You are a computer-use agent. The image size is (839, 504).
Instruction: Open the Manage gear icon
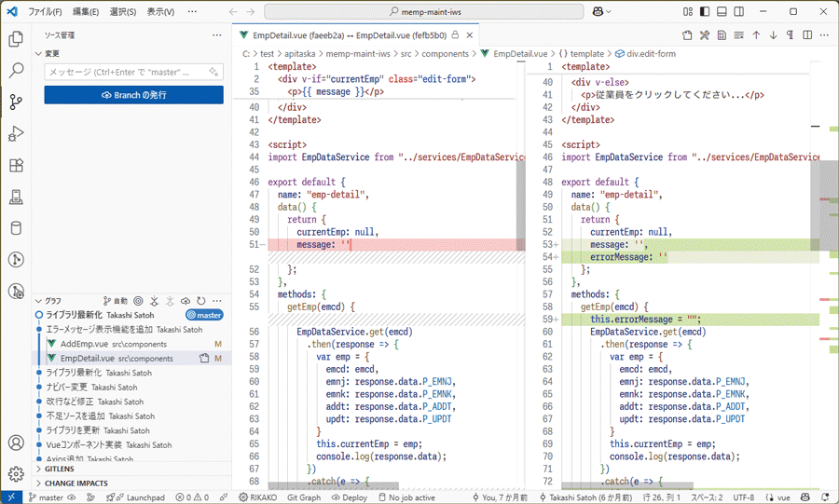tap(16, 474)
